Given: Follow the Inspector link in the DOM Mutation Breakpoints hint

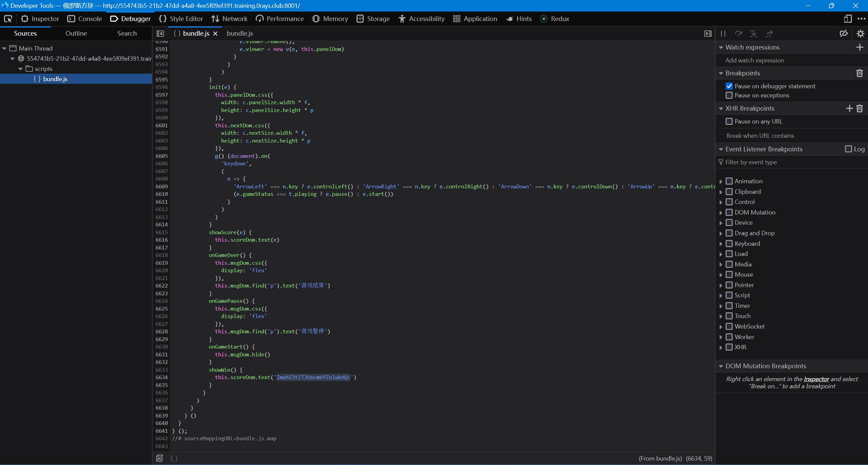Looking at the screenshot, I should 816,379.
